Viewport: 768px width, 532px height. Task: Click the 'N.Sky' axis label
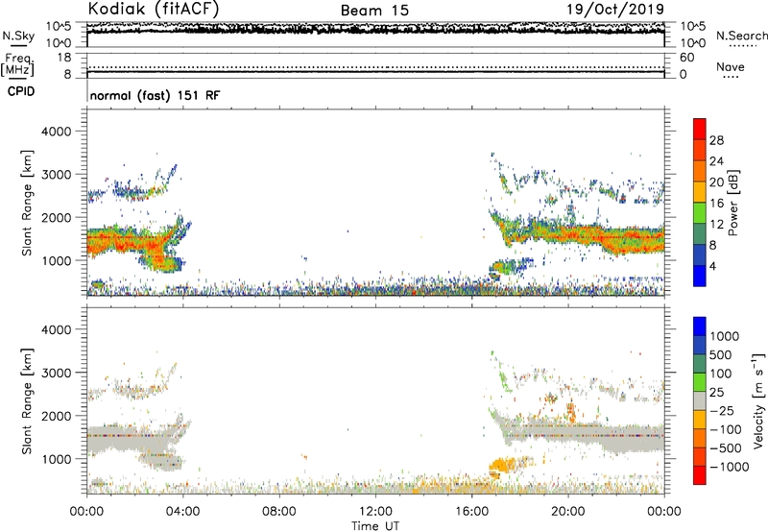pyautogui.click(x=18, y=36)
